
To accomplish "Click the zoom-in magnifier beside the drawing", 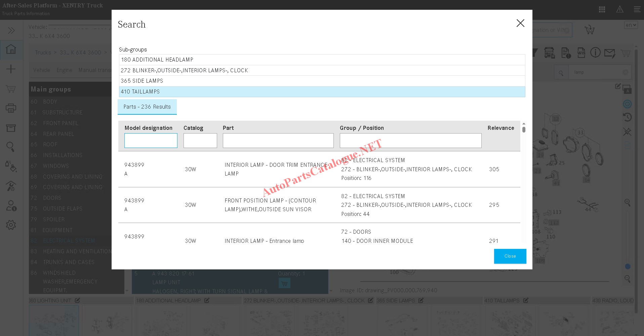I will click(627, 202).
